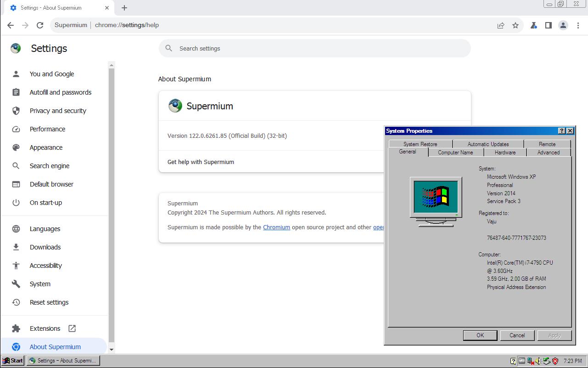Screen dimensions: 588x368
Task: Click the help balloon icon in the taskbar
Action: (513, 361)
